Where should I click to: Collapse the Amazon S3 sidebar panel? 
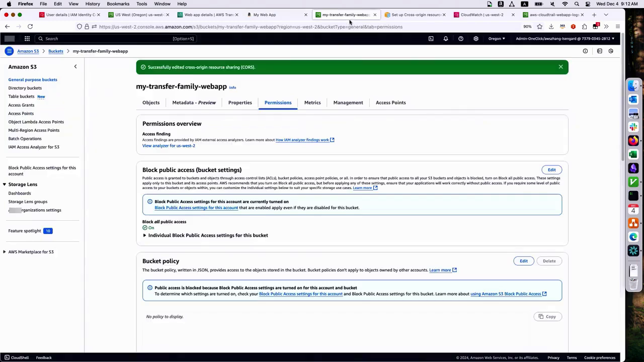pyautogui.click(x=75, y=66)
